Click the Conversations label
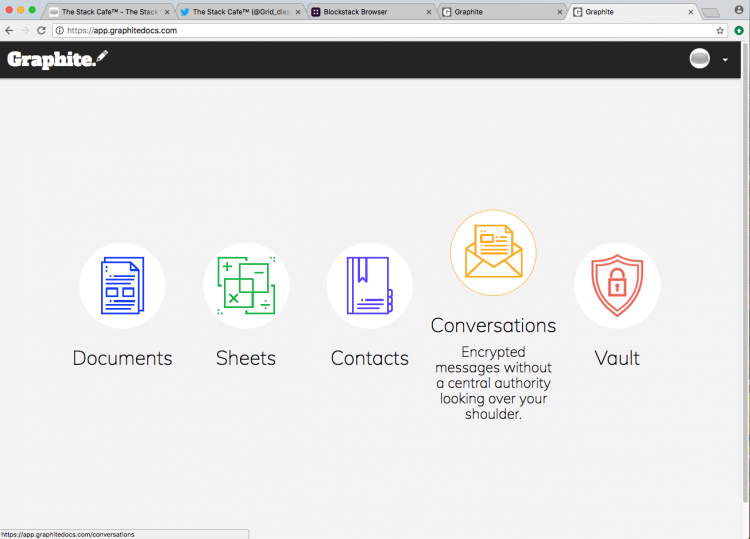 tap(493, 326)
